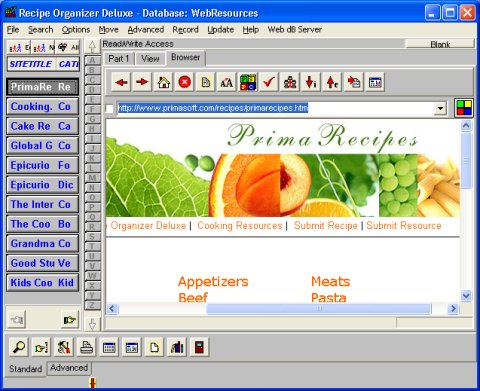
Task: Click the previous record pointing-left hand
Action: 17,320
